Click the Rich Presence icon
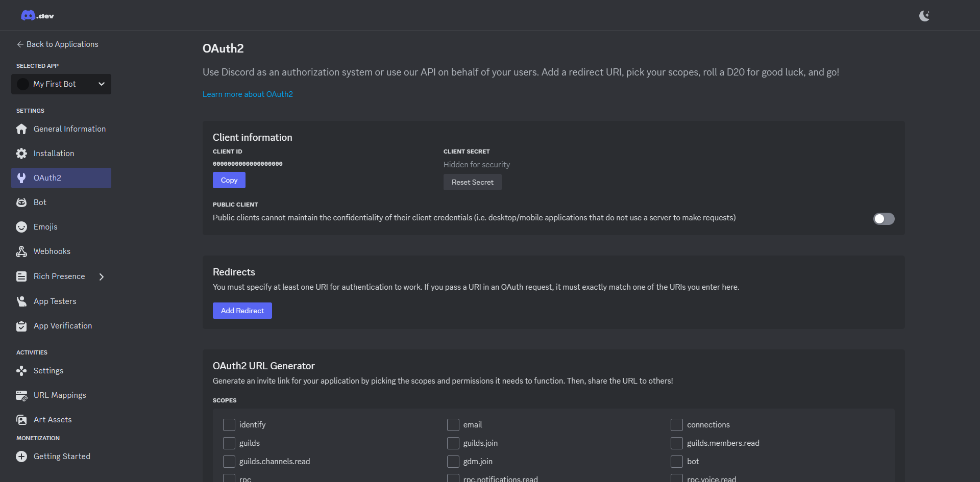Screen dimensions: 980x482 [21, 276]
